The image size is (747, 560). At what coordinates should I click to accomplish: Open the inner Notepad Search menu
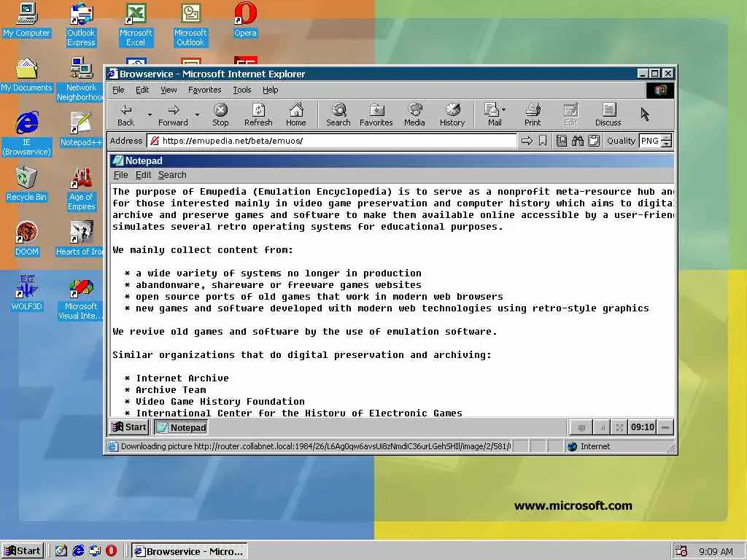click(x=172, y=175)
